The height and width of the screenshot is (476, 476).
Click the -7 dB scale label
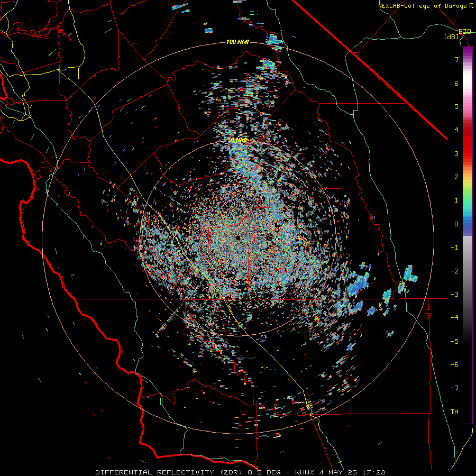(454, 388)
